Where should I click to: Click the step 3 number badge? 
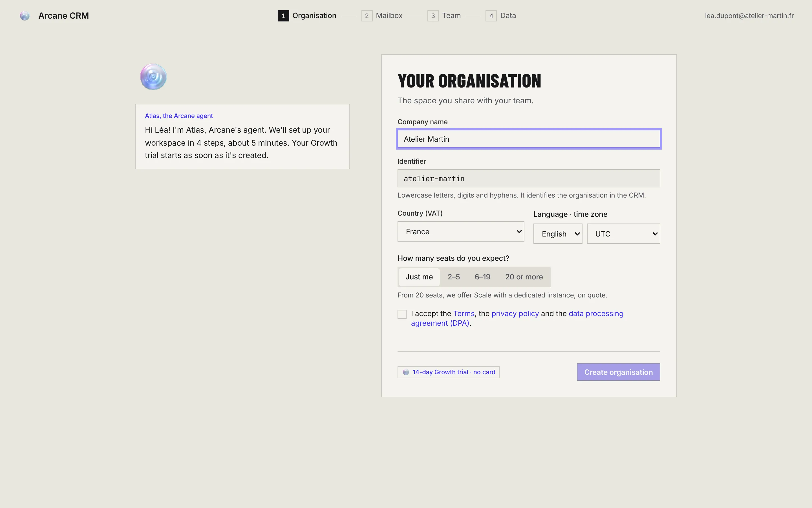433,16
